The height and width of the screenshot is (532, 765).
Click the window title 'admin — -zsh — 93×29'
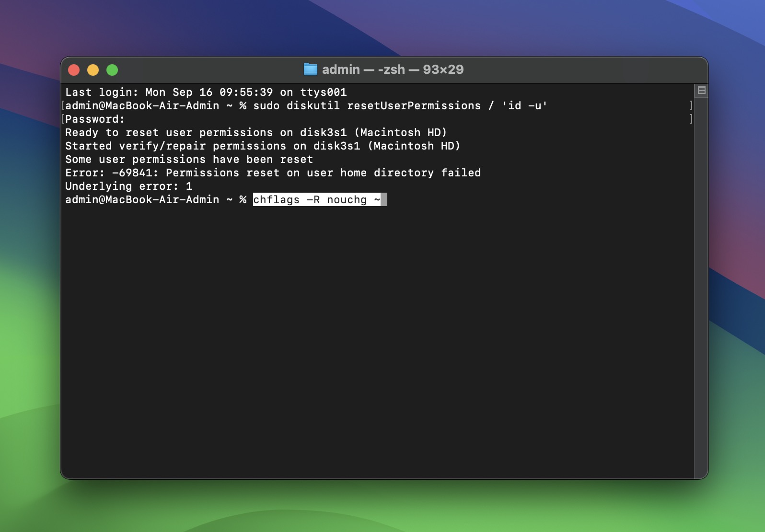[x=393, y=69]
